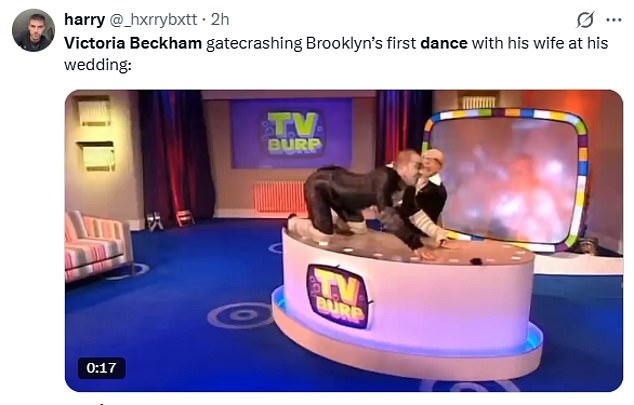This screenshot has height=405, width=634.
Task: Open harry's profile avatar picture
Action: (33, 30)
